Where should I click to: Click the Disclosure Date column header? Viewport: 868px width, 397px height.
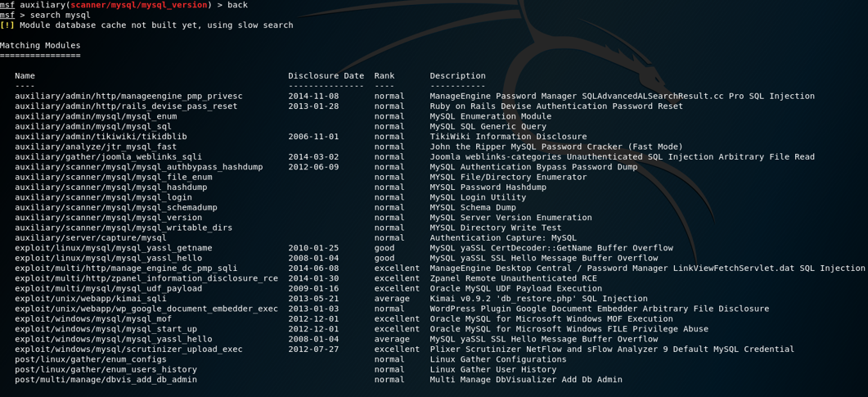[x=326, y=76]
